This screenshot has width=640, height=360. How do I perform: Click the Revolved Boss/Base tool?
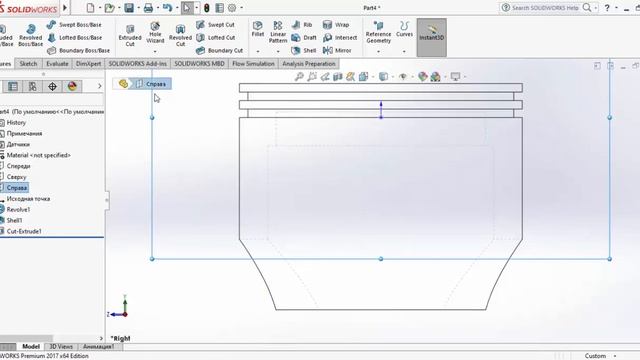coord(31,35)
